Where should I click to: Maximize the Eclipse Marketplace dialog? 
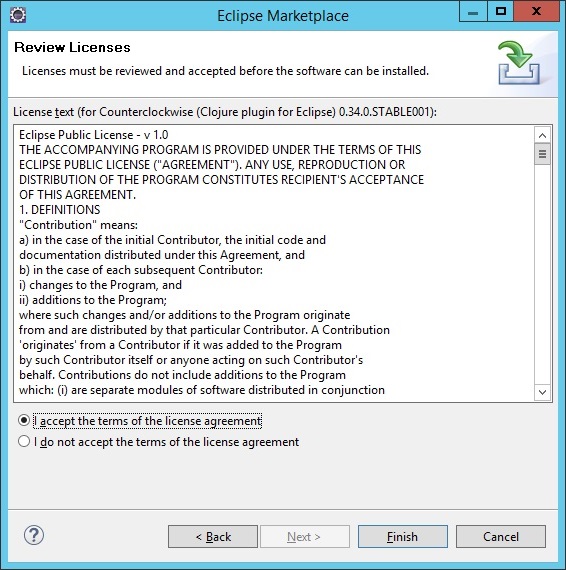click(501, 12)
